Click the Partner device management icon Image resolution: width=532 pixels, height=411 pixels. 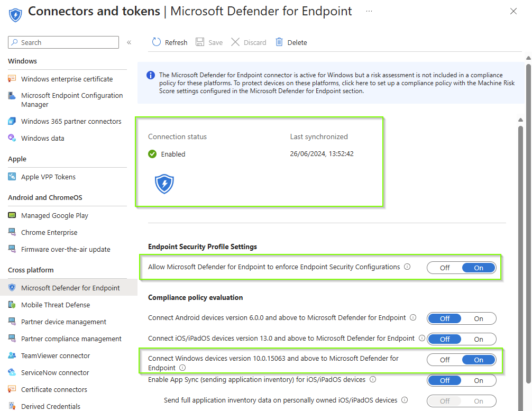(x=12, y=322)
